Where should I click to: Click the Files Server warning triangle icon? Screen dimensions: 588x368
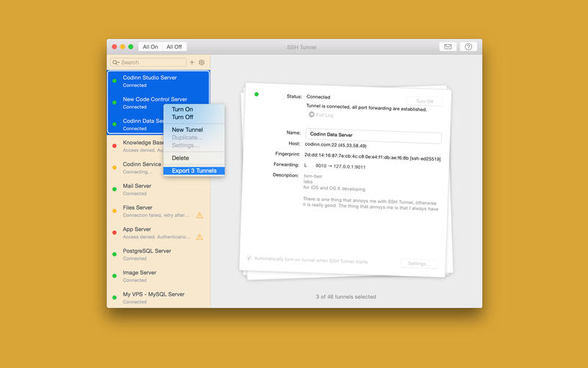[x=199, y=215]
